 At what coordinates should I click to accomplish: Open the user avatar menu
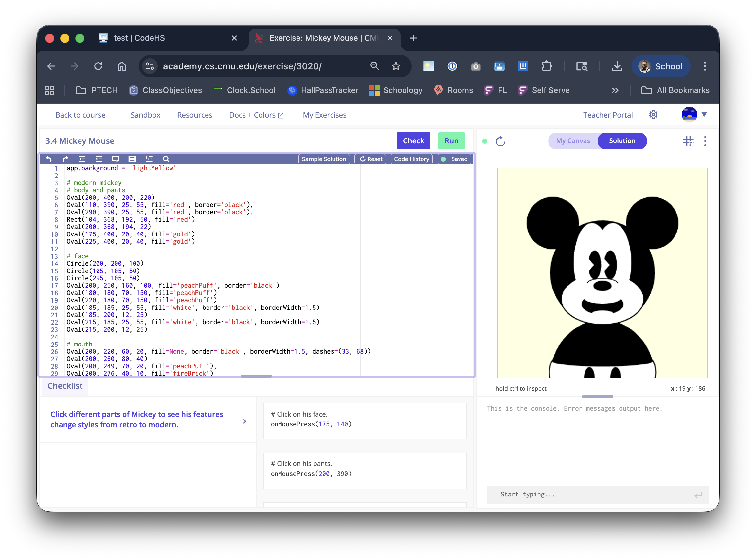[x=689, y=115]
